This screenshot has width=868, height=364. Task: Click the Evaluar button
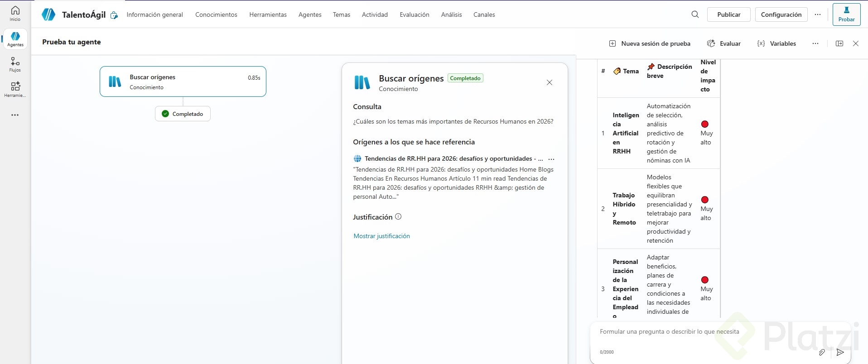pos(724,43)
